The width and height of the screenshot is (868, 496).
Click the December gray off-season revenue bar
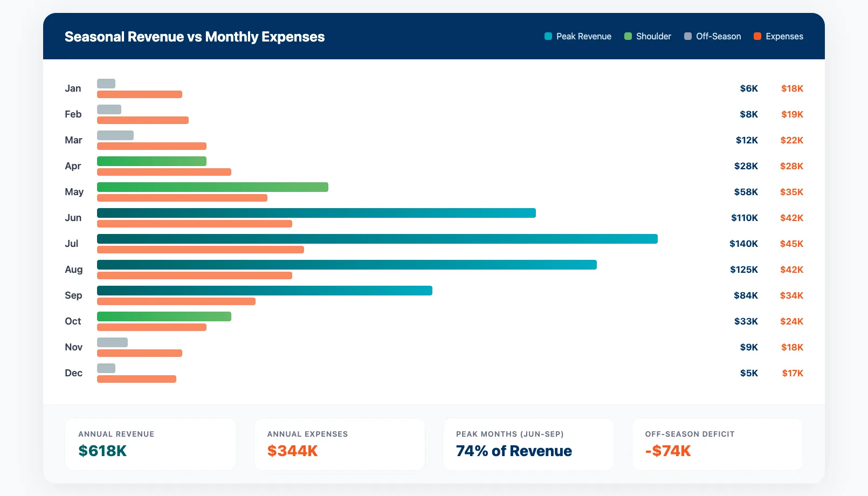tap(106, 368)
